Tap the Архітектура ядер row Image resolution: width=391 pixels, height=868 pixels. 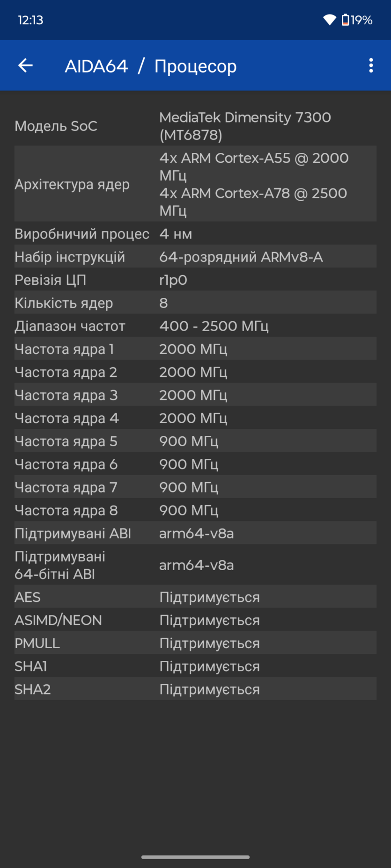pyautogui.click(x=195, y=184)
